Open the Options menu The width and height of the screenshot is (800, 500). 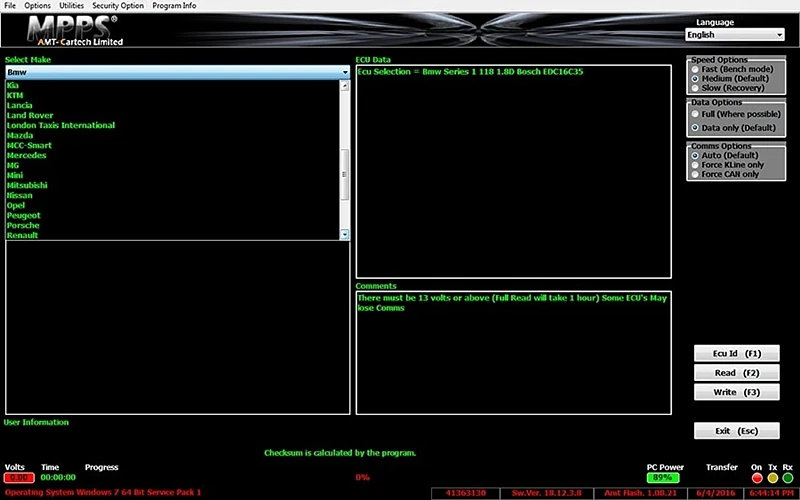tap(37, 6)
